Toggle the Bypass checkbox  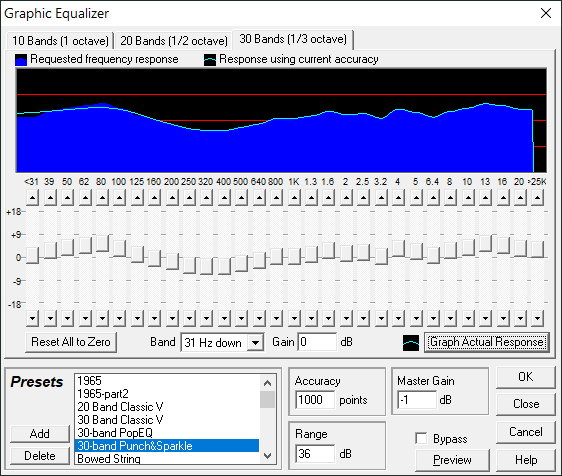pos(421,438)
